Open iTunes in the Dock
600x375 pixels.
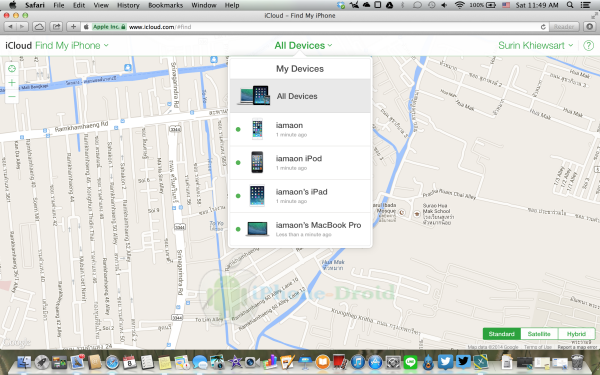(358, 362)
